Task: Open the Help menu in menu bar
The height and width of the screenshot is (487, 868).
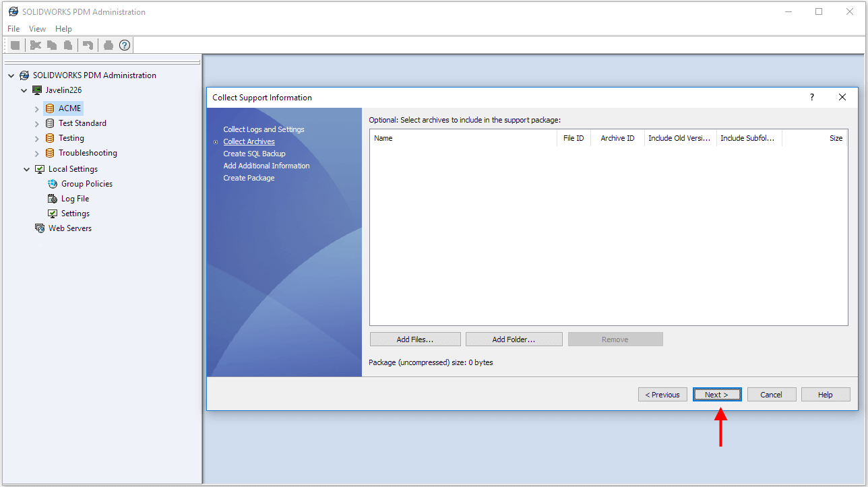Action: (x=63, y=29)
